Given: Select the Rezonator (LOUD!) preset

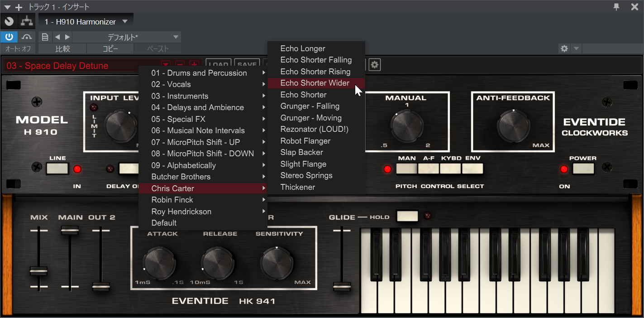Looking at the screenshot, I should pos(316,129).
